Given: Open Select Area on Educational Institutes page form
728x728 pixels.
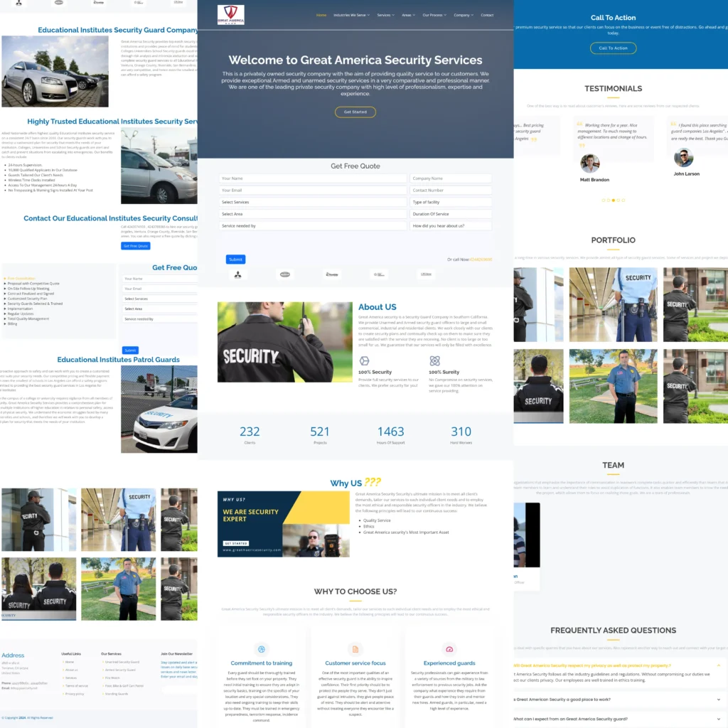Looking at the screenshot, I should pyautogui.click(x=159, y=309).
